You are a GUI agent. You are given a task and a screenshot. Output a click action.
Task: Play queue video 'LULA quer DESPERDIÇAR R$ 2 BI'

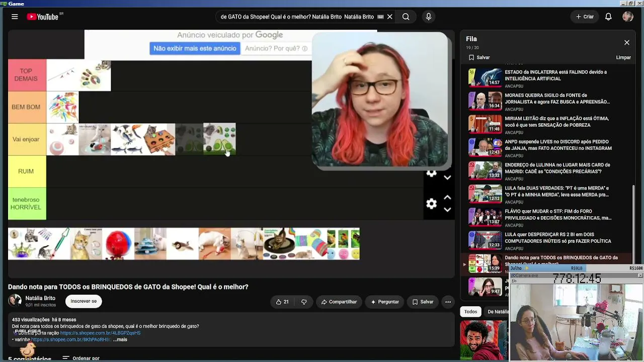point(558,238)
